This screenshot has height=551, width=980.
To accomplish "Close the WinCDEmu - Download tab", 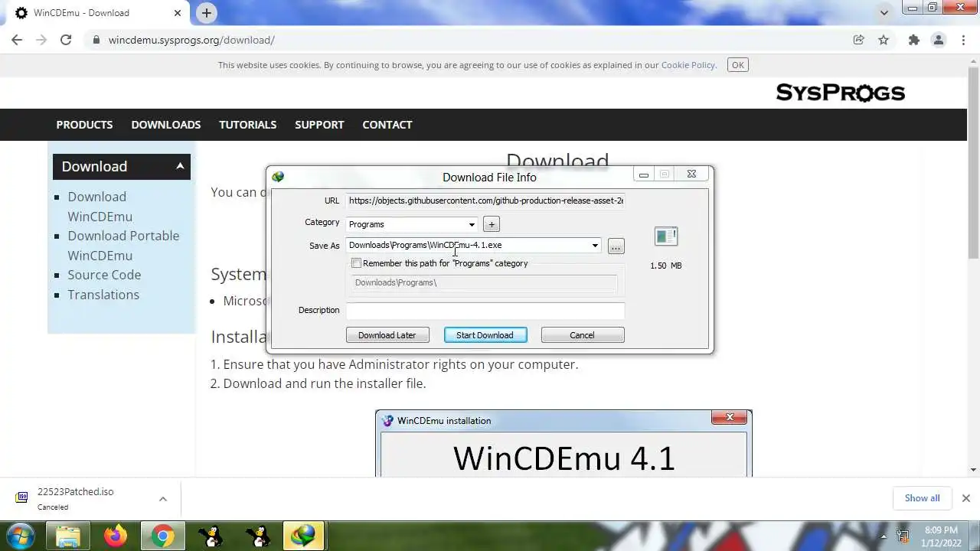I will click(x=178, y=13).
